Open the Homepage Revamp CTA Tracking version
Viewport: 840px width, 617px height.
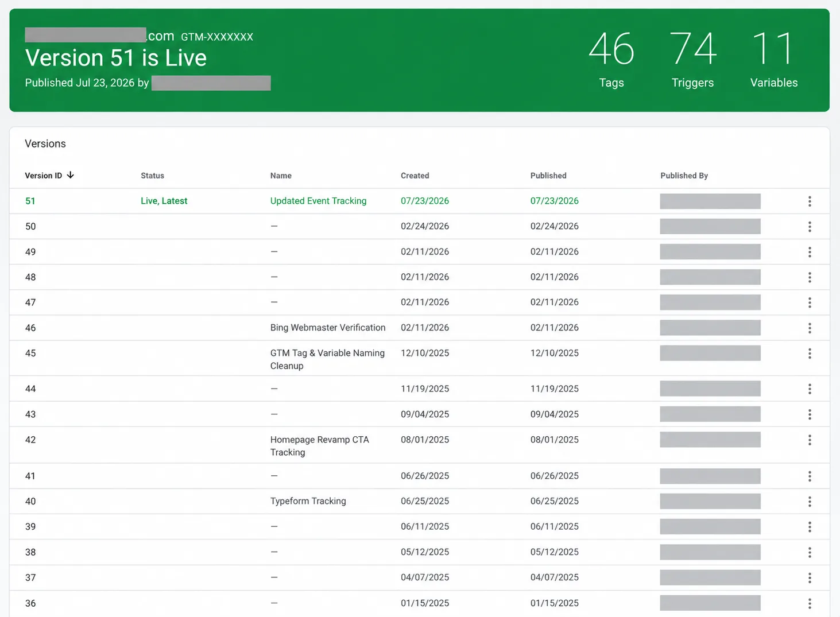coord(320,446)
